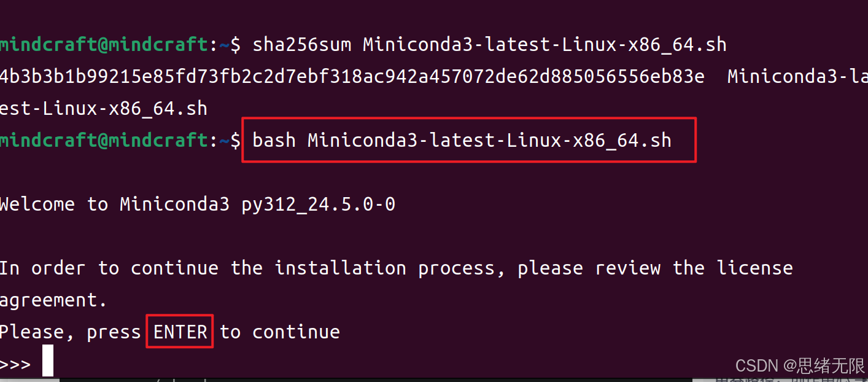Click the wrapped est-Linux-x86_64.sh line
Image resolution: width=868 pixels, height=382 pixels.
[x=104, y=109]
